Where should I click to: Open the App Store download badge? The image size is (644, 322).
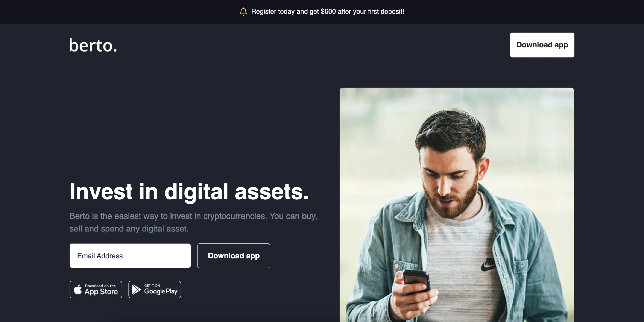(96, 290)
